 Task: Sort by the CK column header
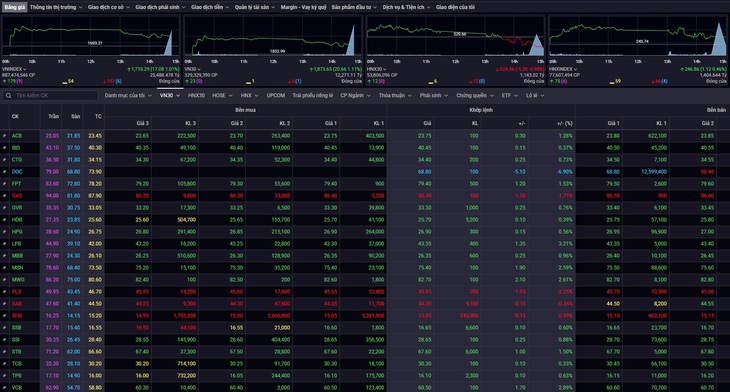click(15, 116)
